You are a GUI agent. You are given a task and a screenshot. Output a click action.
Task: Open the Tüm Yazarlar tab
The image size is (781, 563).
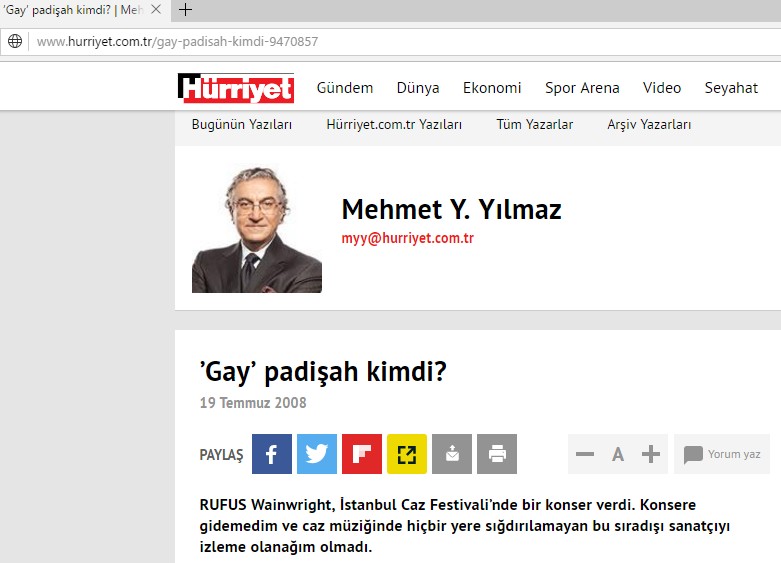pos(535,125)
